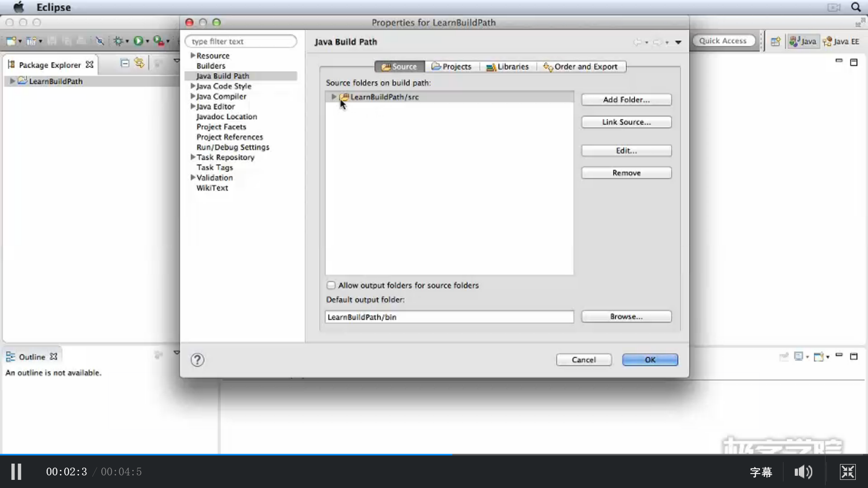The width and height of the screenshot is (868, 488).
Task: Click Collapse All icon in Package Explorer
Action: [x=125, y=63]
